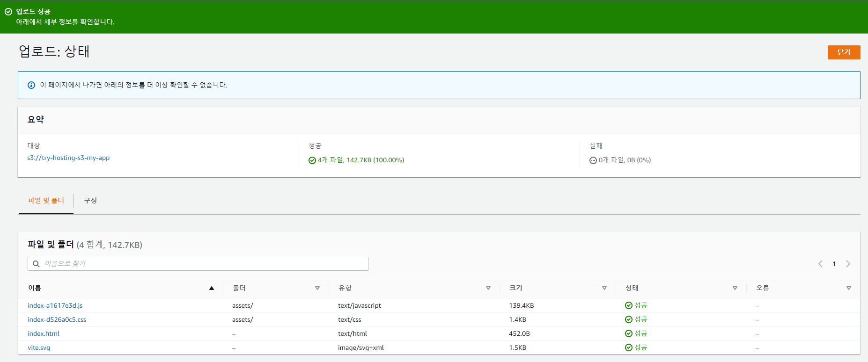Click success check icon for vite.svg row
The width and height of the screenshot is (868, 362).
pyautogui.click(x=629, y=348)
